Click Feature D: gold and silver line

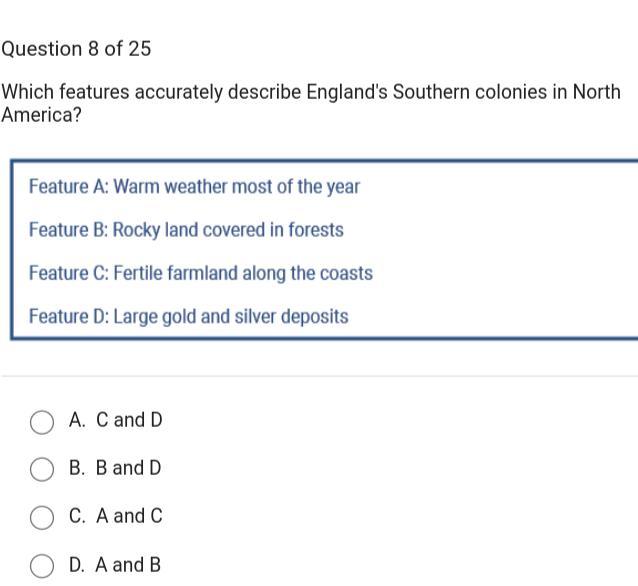pyautogui.click(x=188, y=317)
